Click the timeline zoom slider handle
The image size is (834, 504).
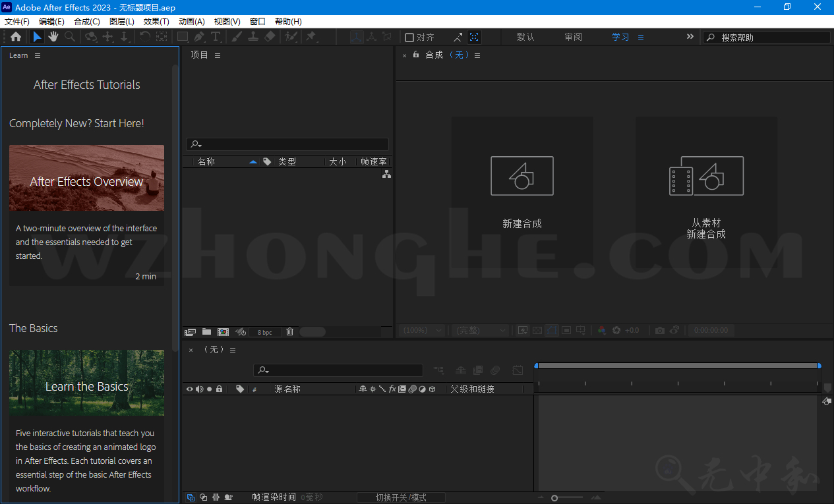(x=554, y=498)
